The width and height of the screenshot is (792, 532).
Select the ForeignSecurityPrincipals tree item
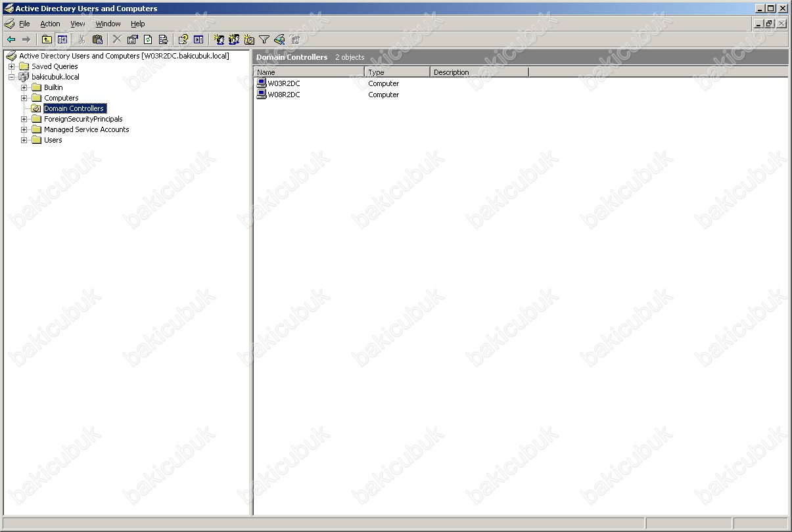[x=83, y=119]
